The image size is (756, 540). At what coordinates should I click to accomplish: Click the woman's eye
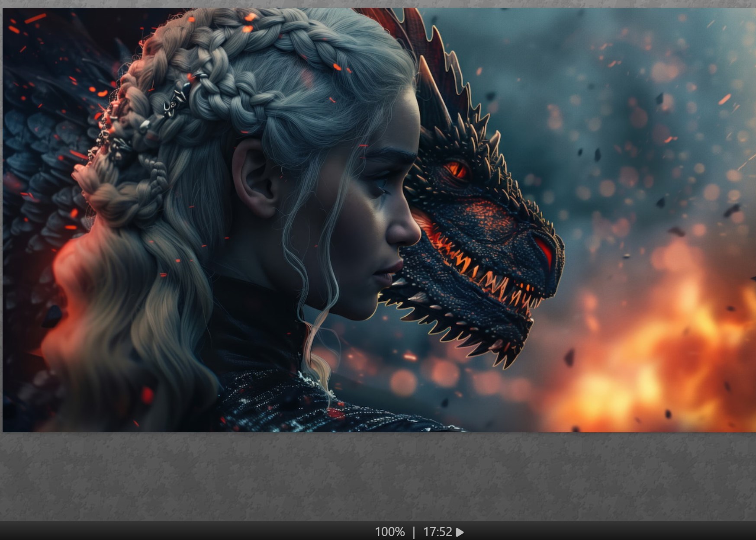point(381,183)
